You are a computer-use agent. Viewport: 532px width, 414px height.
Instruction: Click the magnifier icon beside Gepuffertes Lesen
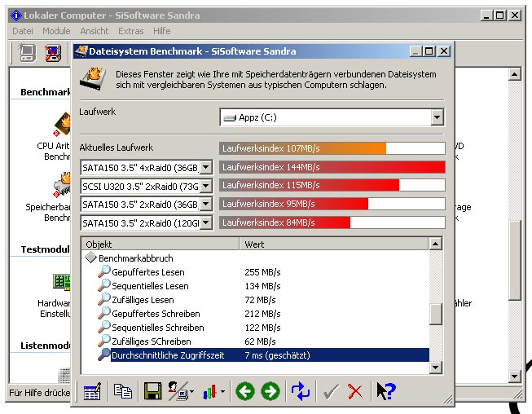point(104,271)
